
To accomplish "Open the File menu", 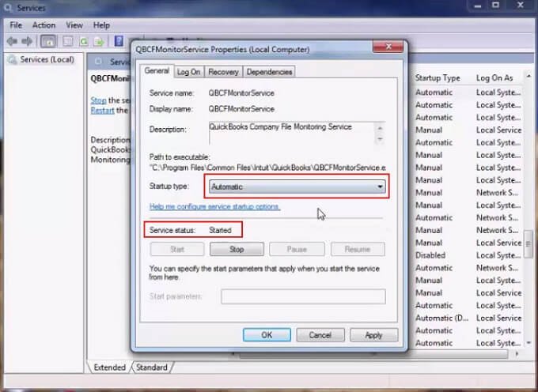I will pos(16,25).
